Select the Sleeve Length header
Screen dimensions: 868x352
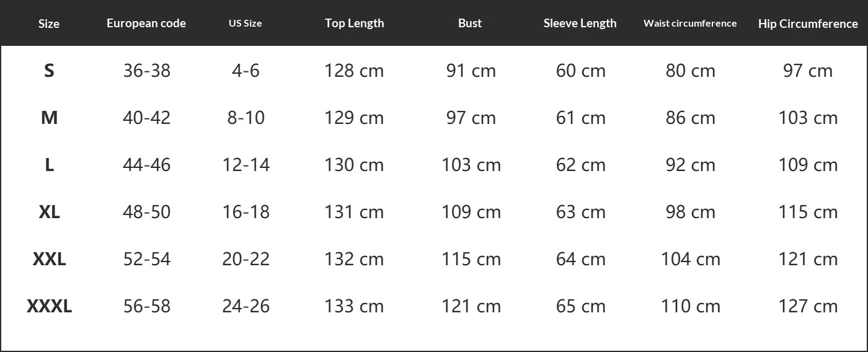580,24
